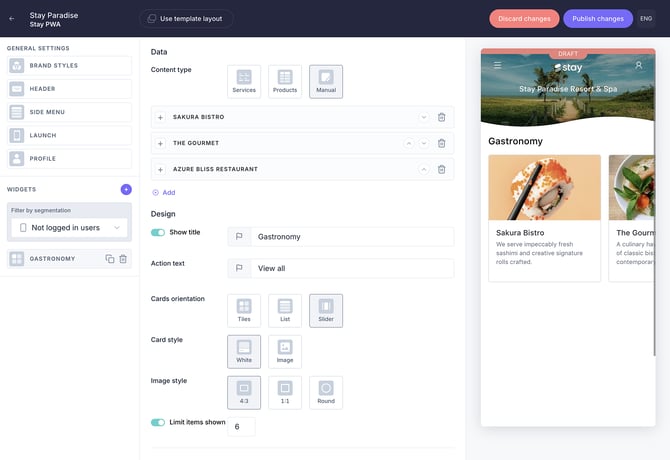This screenshot has width=670, height=460.
Task: Click the limit items number field showing 6
Action: pos(241,427)
